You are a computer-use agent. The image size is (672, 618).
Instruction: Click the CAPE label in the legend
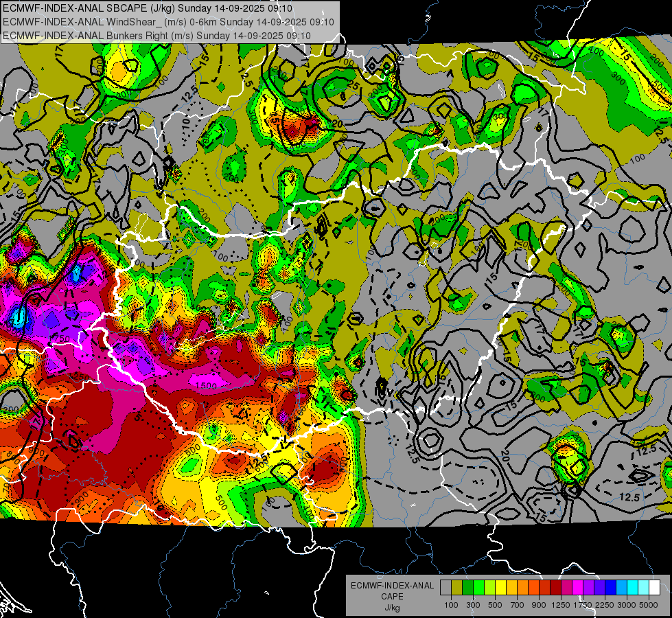coord(392,597)
